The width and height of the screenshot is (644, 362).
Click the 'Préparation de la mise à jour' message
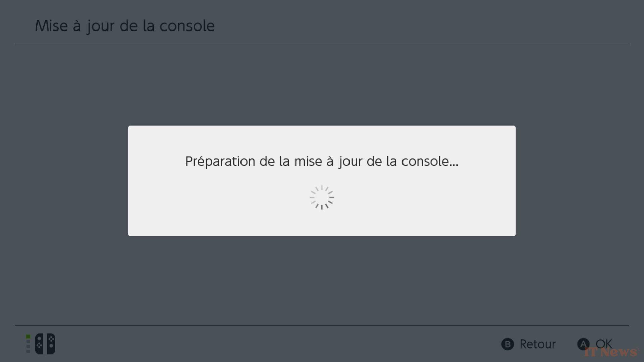322,162
